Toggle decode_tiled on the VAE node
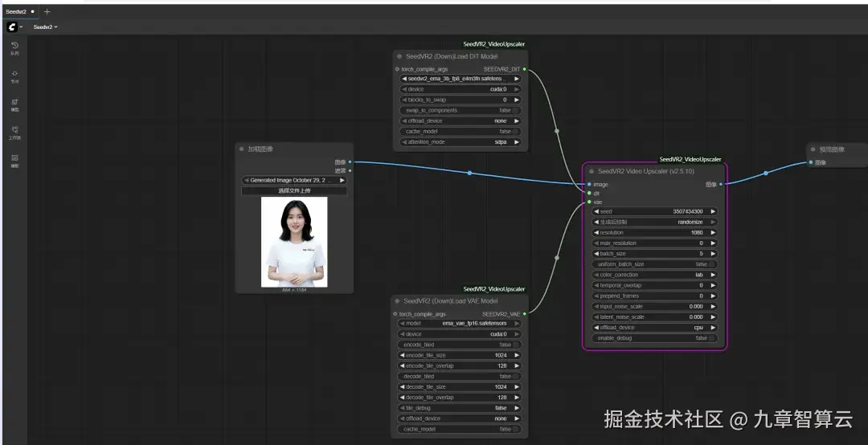 (459, 377)
